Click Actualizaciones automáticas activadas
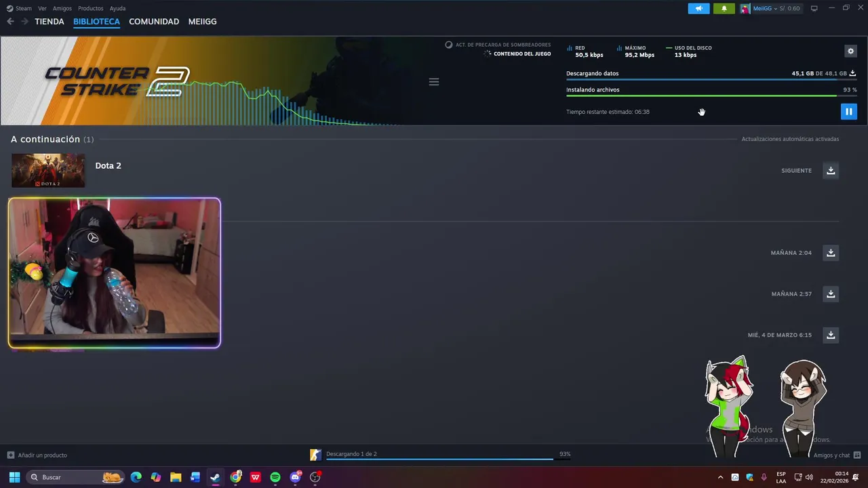868x488 pixels. [790, 139]
